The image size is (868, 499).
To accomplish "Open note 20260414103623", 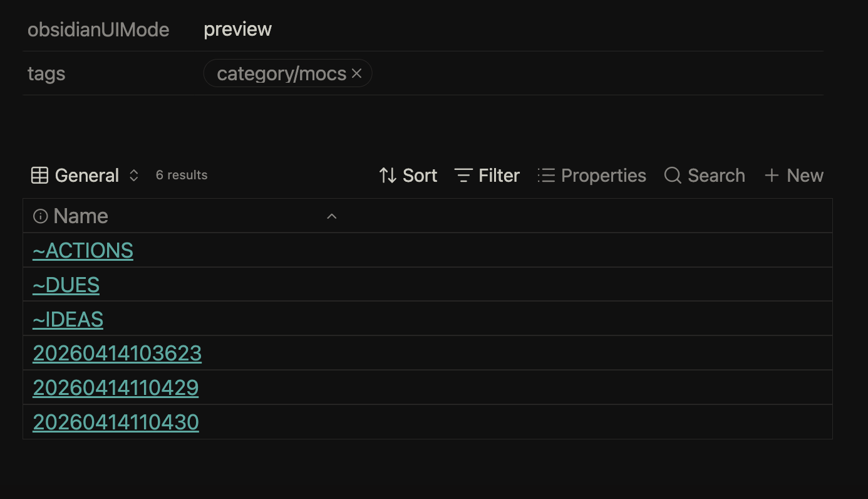I will (117, 354).
